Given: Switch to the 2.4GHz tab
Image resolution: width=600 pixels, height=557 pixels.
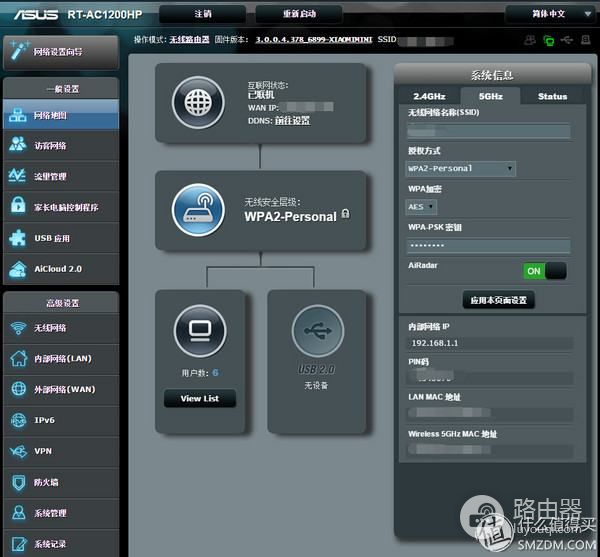Looking at the screenshot, I should [429, 96].
